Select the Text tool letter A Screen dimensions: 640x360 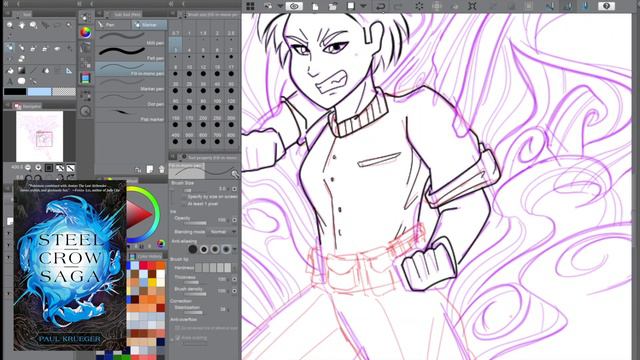coord(10,82)
